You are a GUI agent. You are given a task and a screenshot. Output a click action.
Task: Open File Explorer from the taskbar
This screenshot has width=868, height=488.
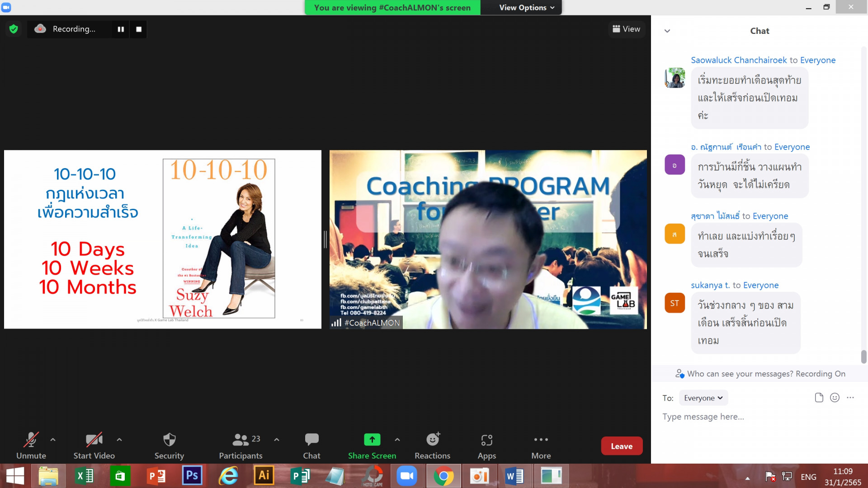pos(48,476)
